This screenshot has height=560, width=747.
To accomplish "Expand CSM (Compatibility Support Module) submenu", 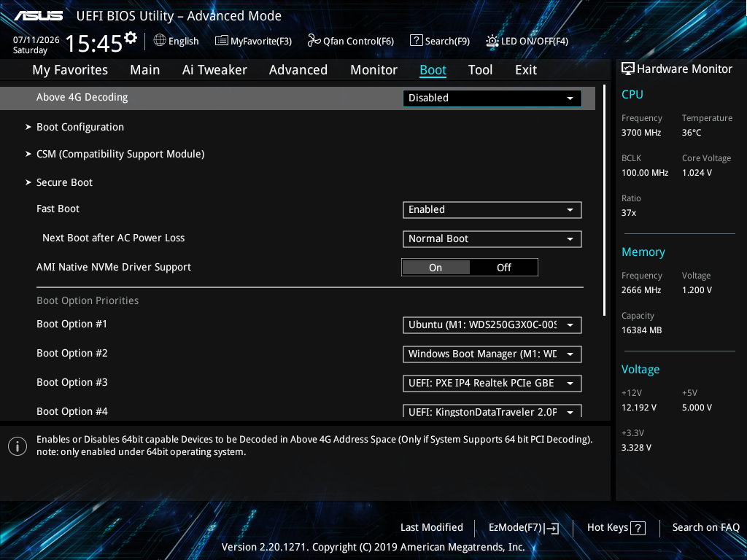I will click(x=120, y=155).
